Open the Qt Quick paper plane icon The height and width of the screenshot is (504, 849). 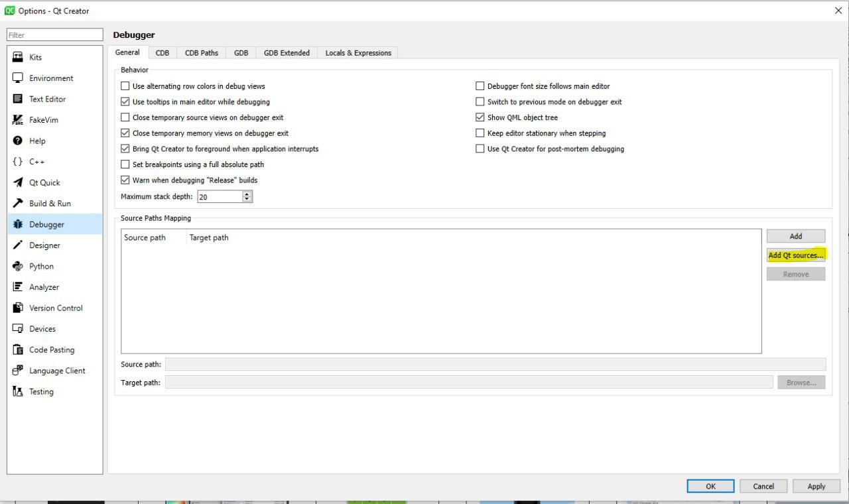click(x=18, y=182)
